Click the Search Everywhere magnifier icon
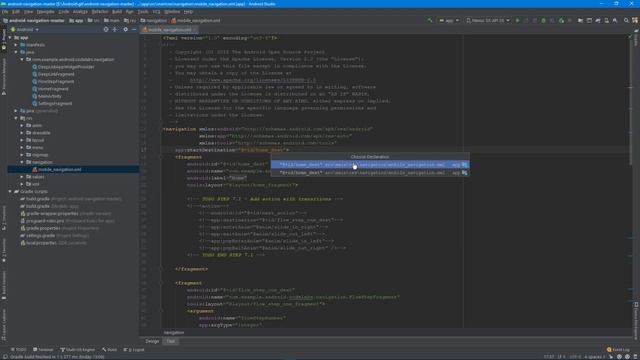640x360 pixels. point(626,20)
